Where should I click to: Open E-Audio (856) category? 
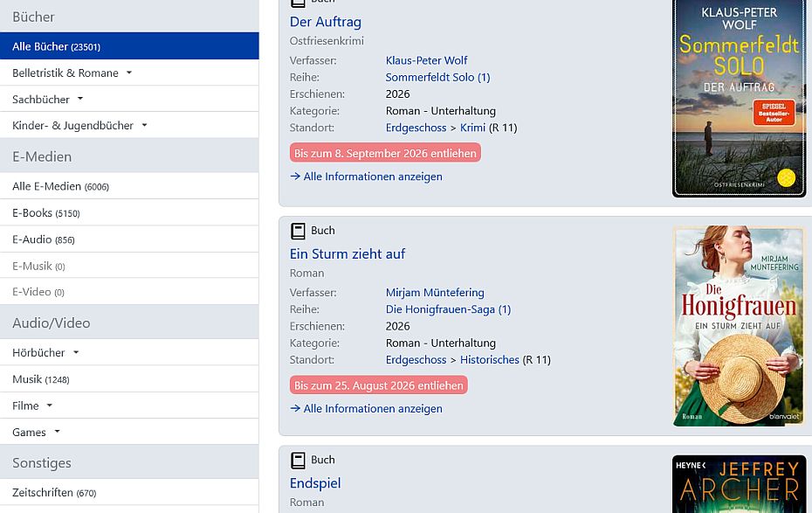129,239
